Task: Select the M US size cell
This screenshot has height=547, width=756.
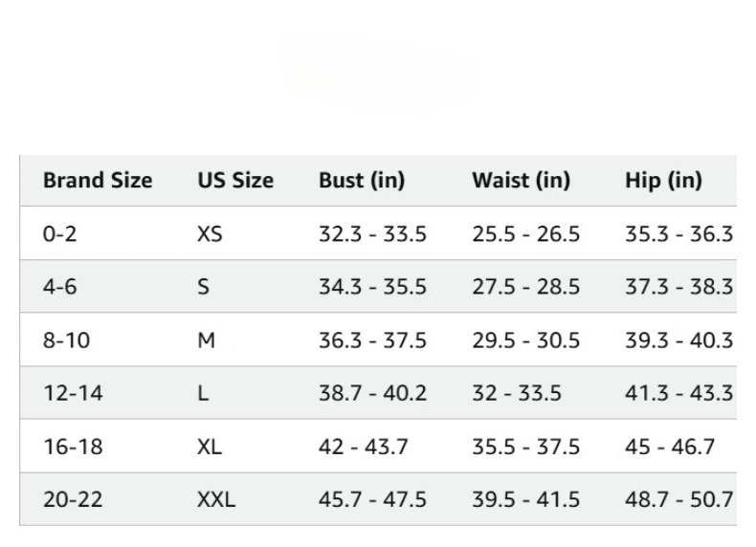Action: 206,339
